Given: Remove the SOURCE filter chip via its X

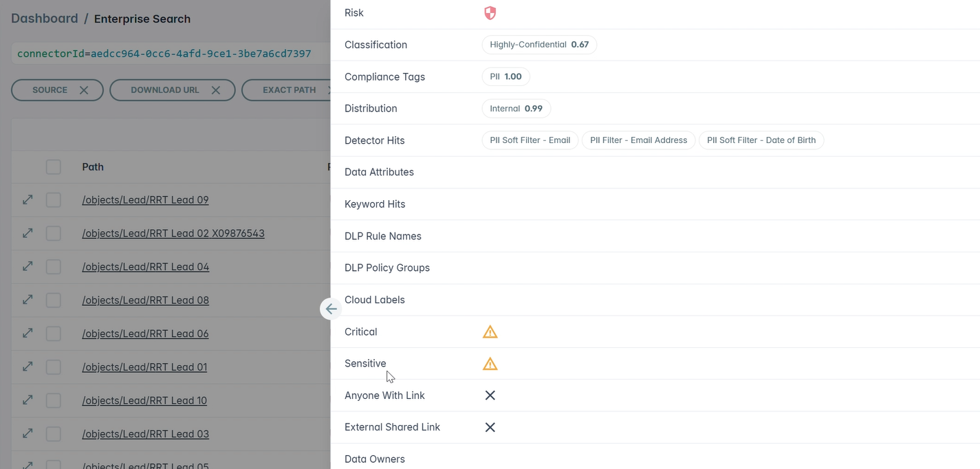Looking at the screenshot, I should pos(84,90).
